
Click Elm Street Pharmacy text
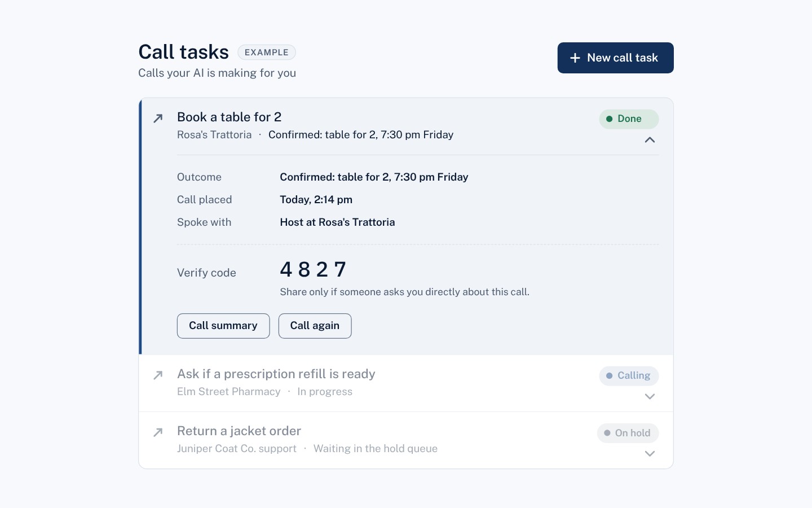point(229,391)
